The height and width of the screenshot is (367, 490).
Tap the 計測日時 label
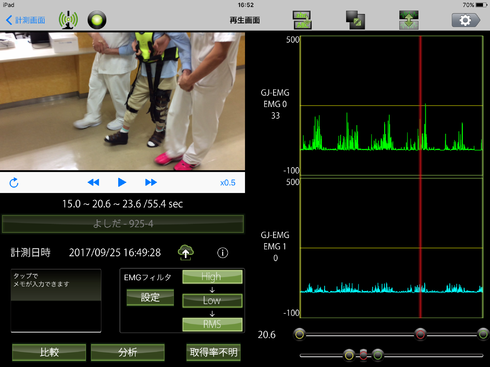point(30,253)
